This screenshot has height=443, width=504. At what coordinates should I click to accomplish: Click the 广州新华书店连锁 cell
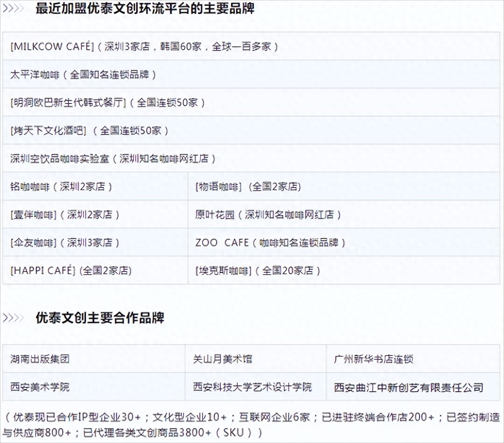373,359
